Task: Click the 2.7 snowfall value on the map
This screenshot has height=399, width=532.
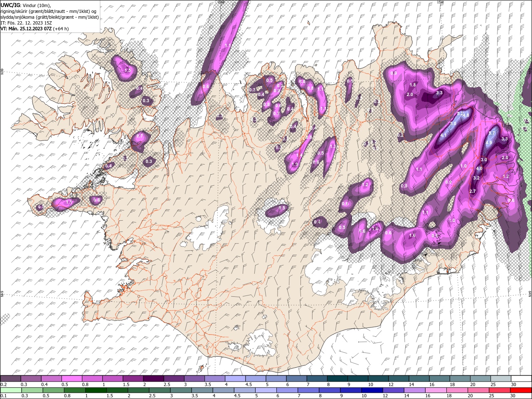Action: [x=473, y=191]
